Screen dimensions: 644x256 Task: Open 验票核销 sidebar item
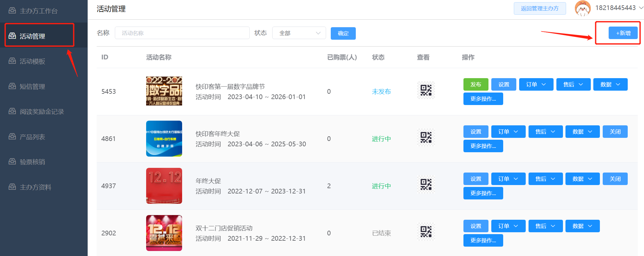(32, 162)
